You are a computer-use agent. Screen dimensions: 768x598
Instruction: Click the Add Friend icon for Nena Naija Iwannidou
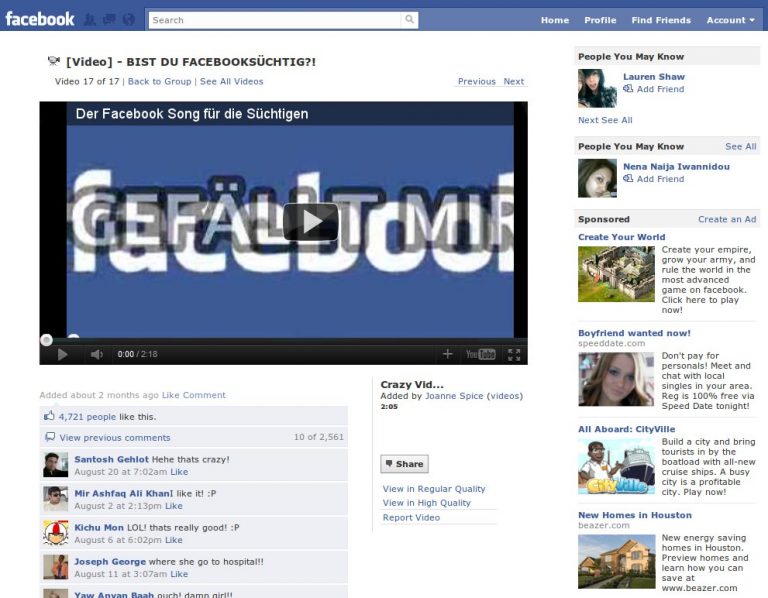(x=628, y=179)
